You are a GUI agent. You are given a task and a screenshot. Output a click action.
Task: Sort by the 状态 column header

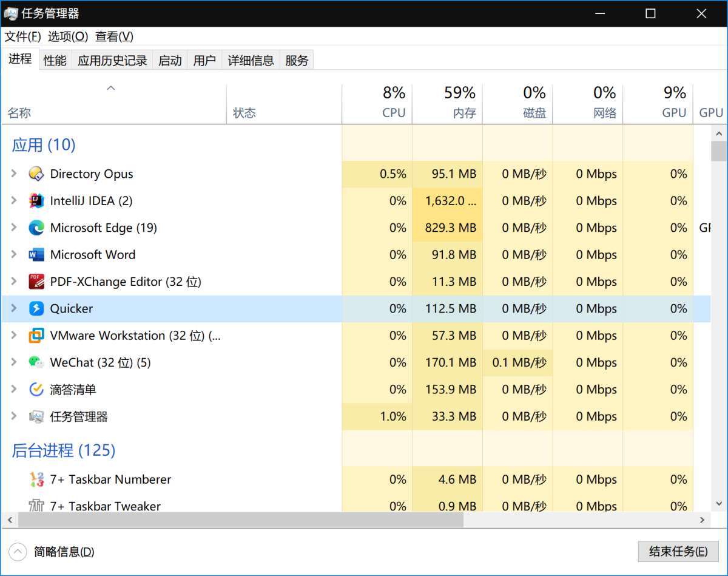pyautogui.click(x=284, y=104)
